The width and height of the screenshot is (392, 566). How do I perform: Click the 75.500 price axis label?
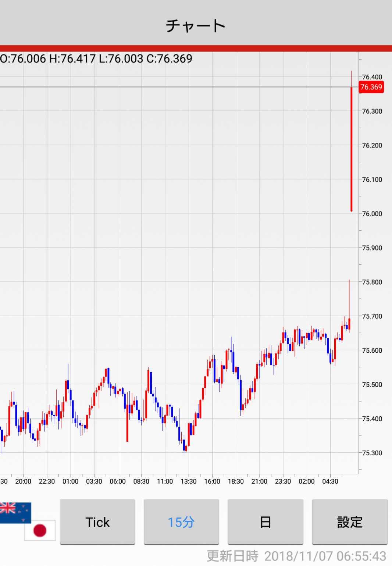point(372,385)
